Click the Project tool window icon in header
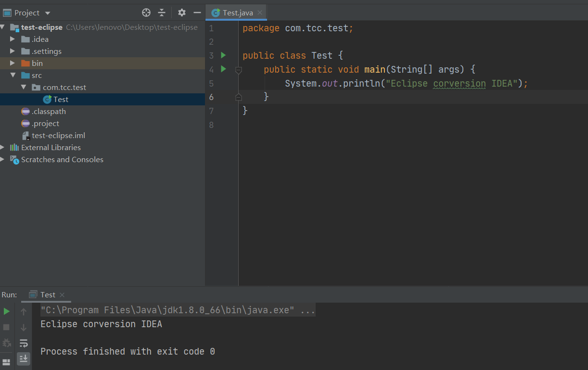The height and width of the screenshot is (370, 588). [7, 13]
